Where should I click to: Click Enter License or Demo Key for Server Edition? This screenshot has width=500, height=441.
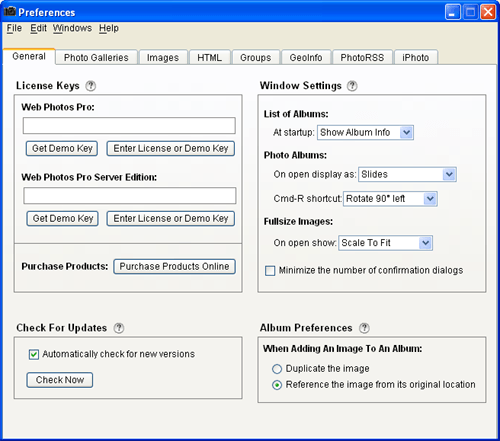click(171, 219)
